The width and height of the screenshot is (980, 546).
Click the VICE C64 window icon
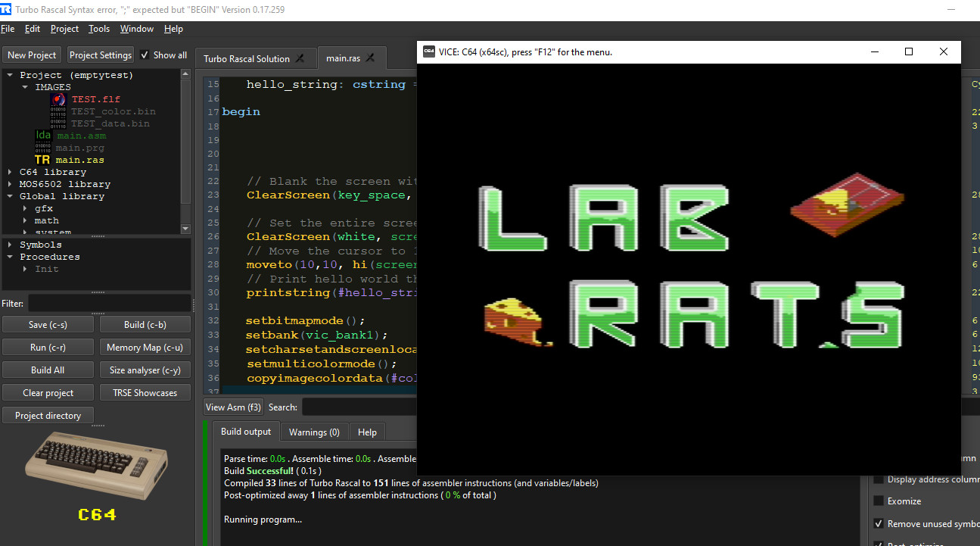coord(429,51)
